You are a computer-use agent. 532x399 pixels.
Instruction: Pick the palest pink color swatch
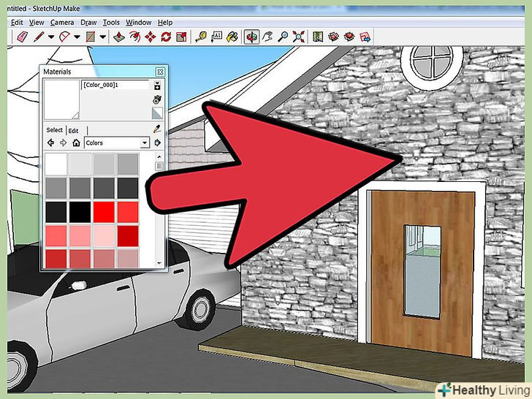(104, 236)
